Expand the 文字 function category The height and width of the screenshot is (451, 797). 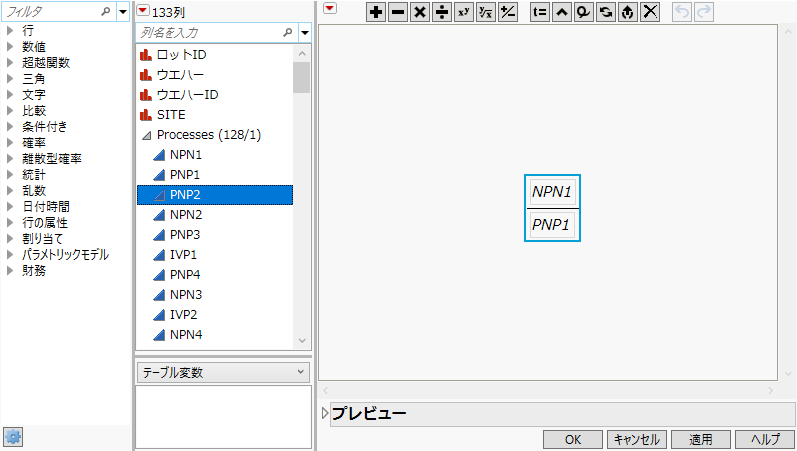click(10, 95)
